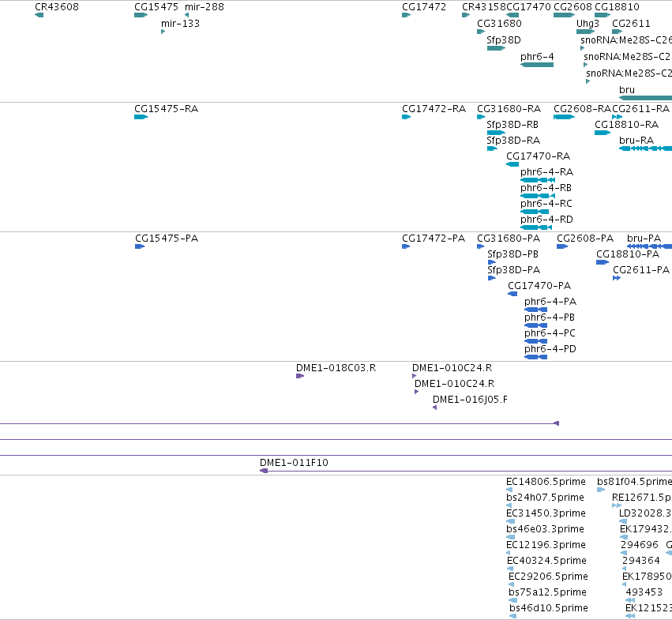Click feature 493453
The width and height of the screenshot is (672, 620).
click(x=644, y=593)
